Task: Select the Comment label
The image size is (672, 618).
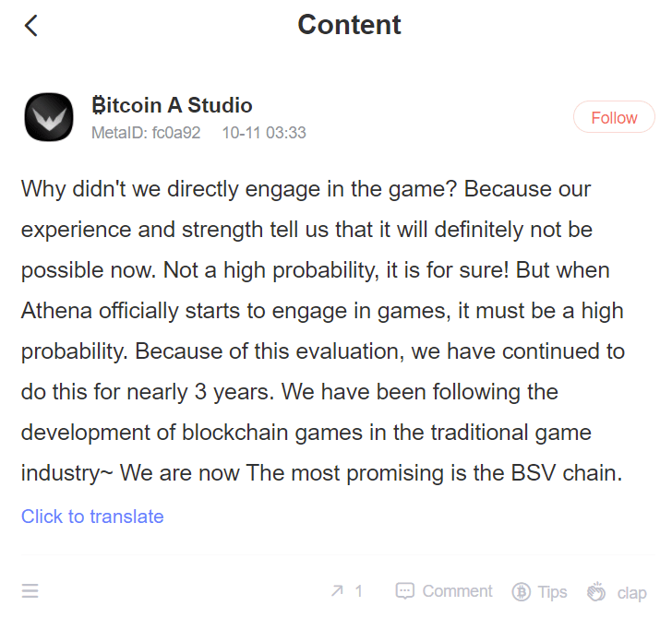Action: coord(457,591)
